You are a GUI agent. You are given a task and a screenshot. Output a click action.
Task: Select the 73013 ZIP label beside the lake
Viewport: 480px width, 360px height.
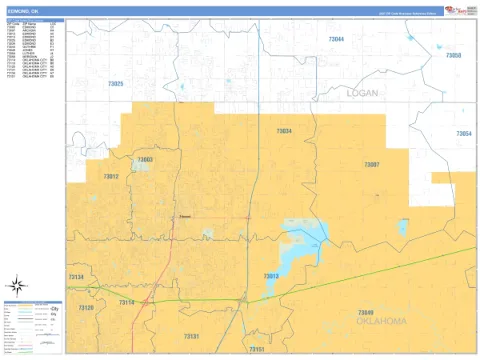tap(271, 276)
